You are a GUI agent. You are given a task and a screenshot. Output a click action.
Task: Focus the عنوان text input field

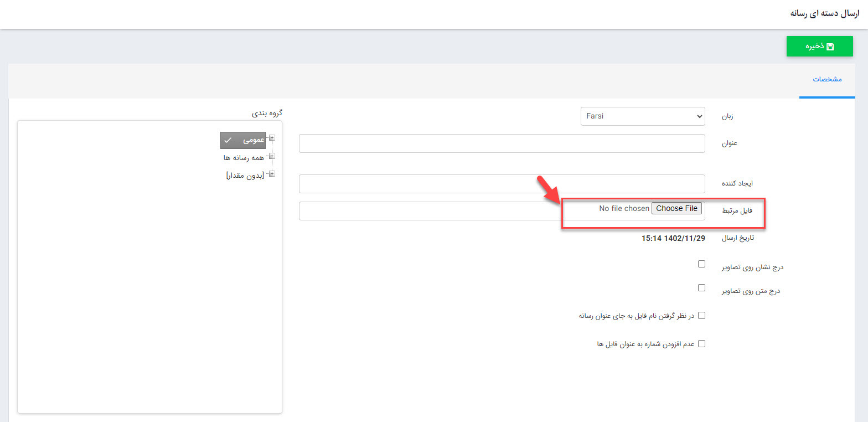[502, 143]
